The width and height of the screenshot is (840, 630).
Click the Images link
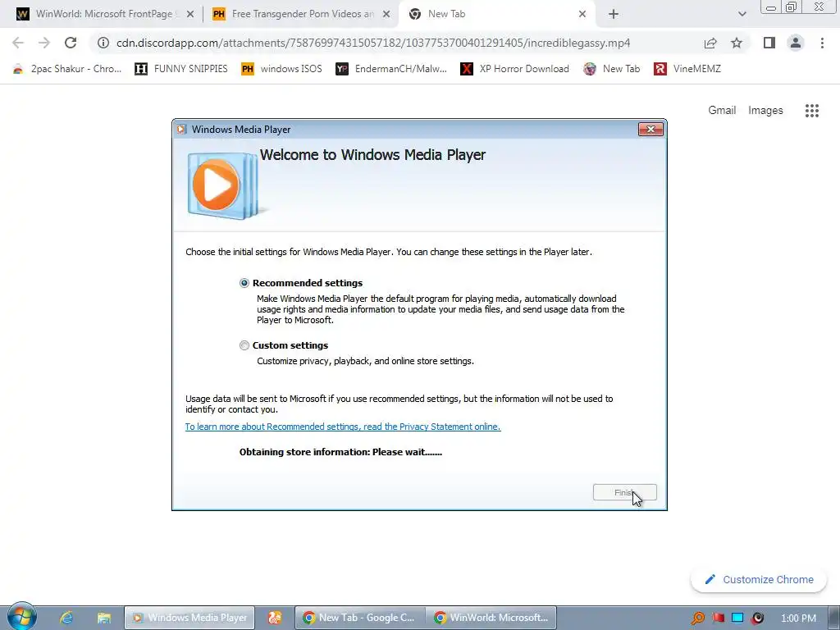point(765,111)
